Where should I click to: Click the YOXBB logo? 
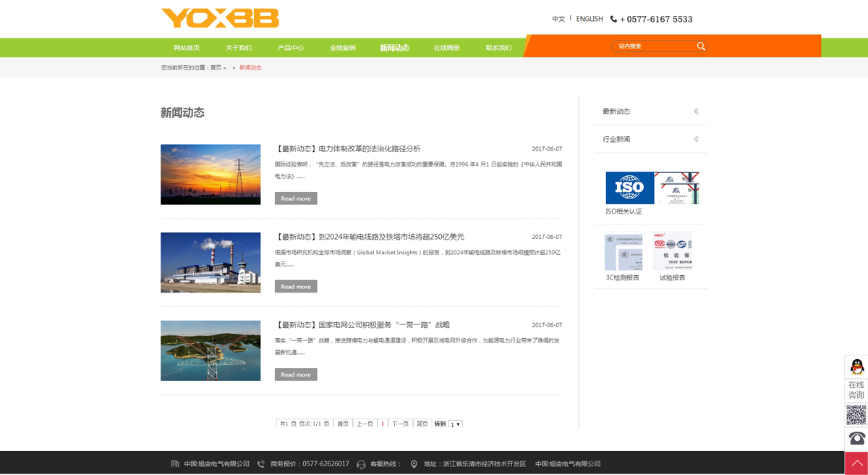tap(220, 18)
